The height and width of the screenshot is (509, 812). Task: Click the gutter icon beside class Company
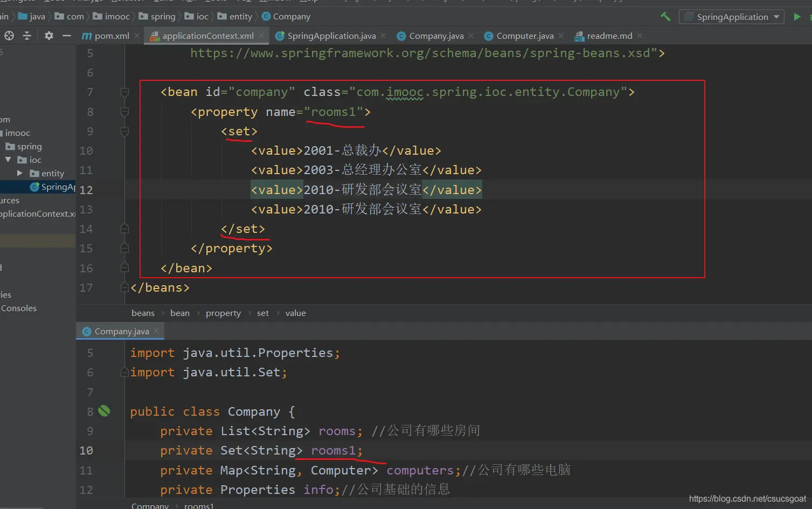point(104,411)
